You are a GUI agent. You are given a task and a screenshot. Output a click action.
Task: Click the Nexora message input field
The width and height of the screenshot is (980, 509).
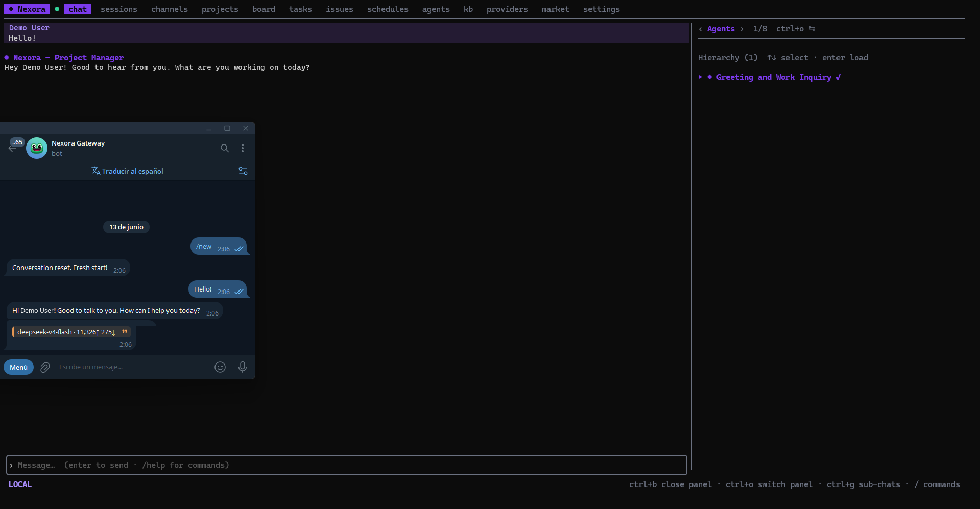coord(347,465)
